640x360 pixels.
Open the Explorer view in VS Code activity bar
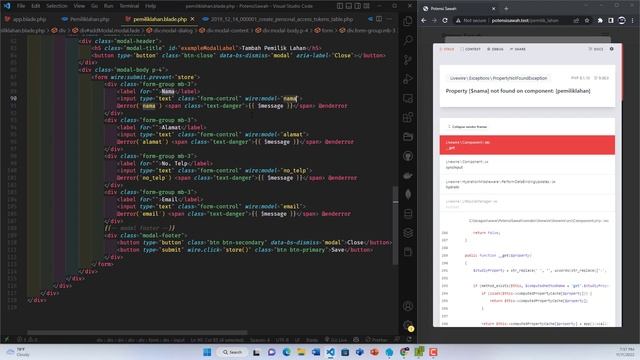tap(408, 21)
